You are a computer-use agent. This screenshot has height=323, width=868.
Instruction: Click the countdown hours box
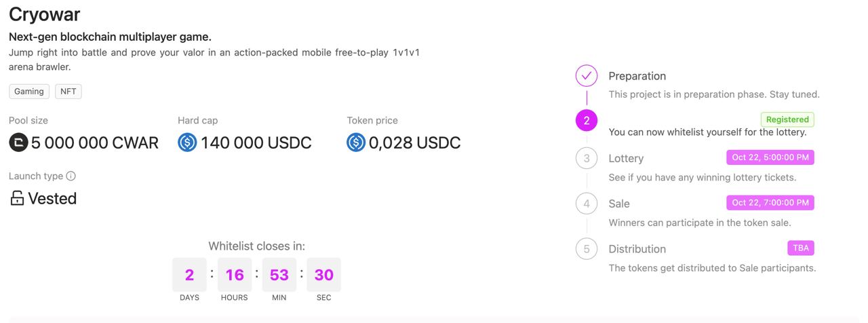[235, 275]
